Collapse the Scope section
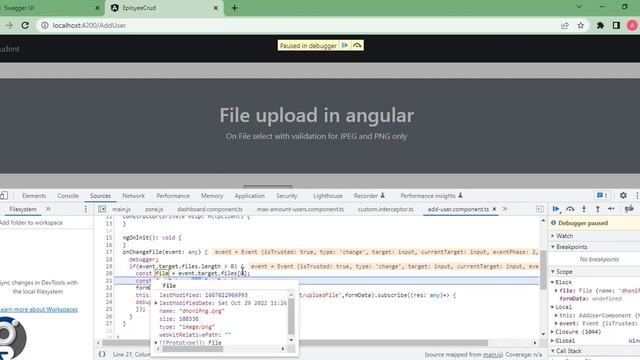Image resolution: width=640 pixels, height=360 pixels. point(553,271)
